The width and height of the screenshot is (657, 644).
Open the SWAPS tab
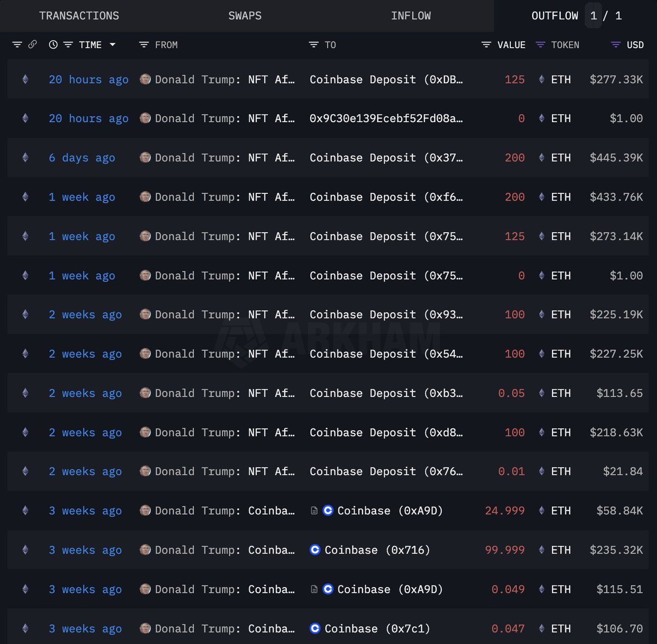[245, 16]
